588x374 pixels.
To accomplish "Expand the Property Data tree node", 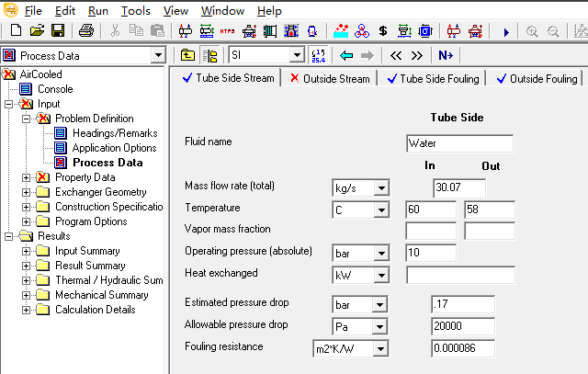I will pos(27,177).
